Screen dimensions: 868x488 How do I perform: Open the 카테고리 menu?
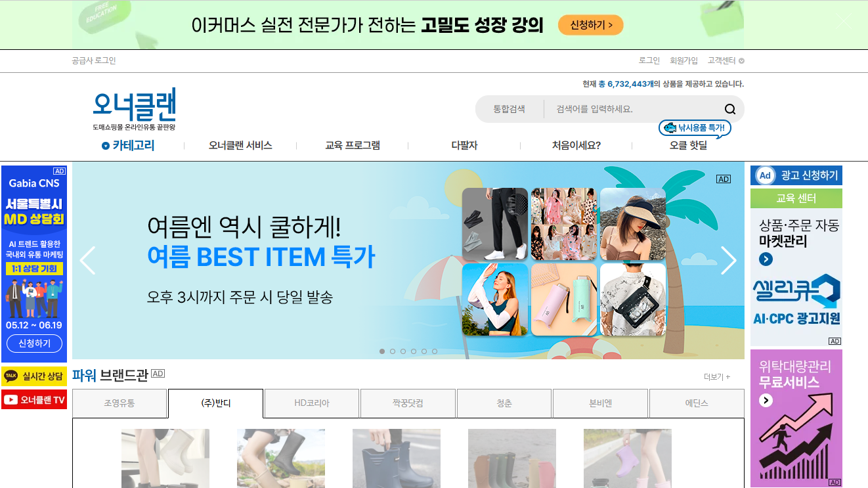tap(128, 146)
